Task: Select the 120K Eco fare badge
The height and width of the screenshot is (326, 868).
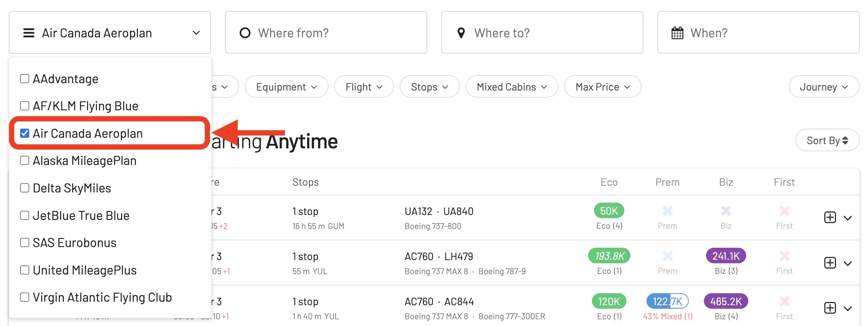Action: tap(609, 301)
